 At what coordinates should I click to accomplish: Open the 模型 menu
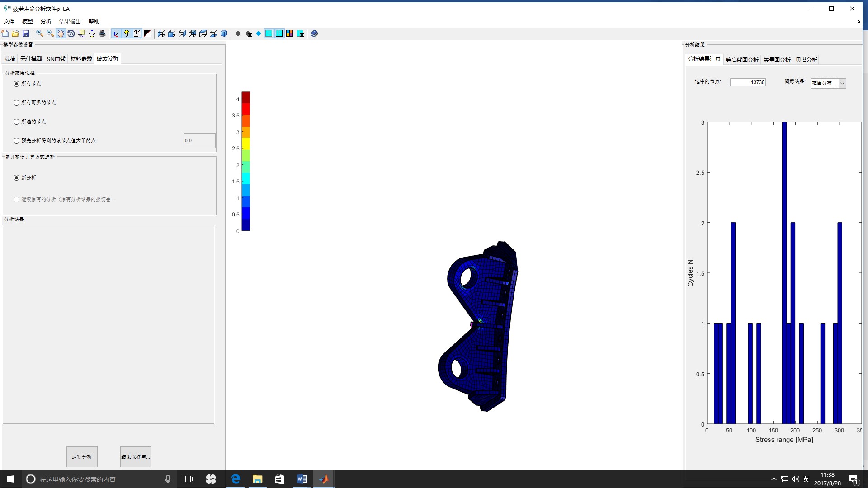click(28, 21)
